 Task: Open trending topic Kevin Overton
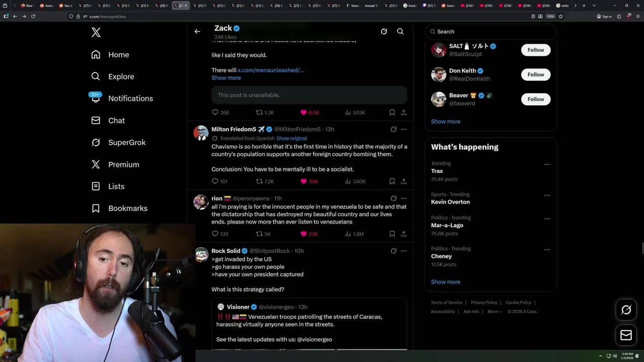coord(450,202)
